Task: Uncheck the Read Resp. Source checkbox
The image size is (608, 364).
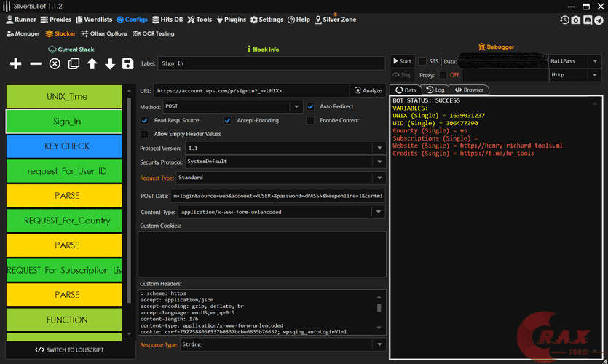Action: point(145,120)
